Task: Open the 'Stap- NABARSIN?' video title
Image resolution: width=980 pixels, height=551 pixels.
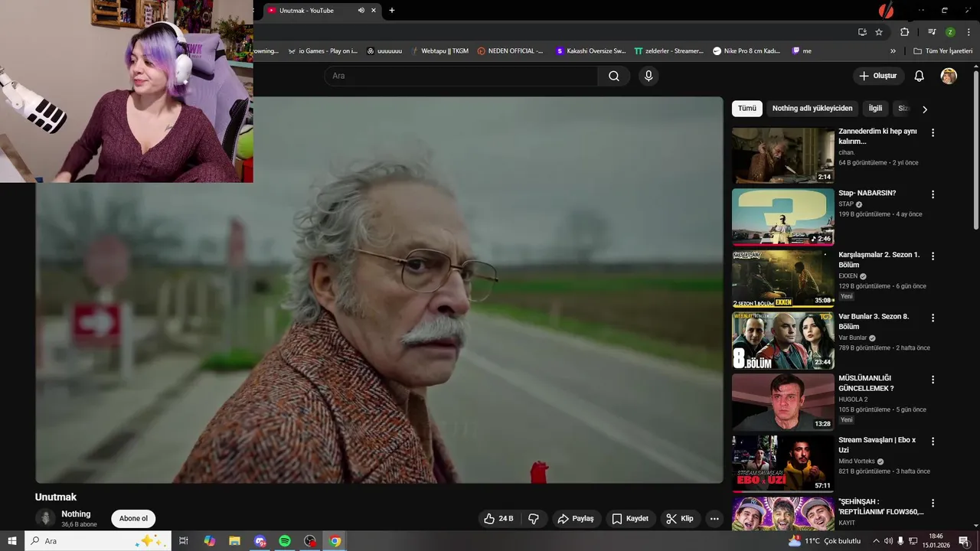Action: pos(867,193)
